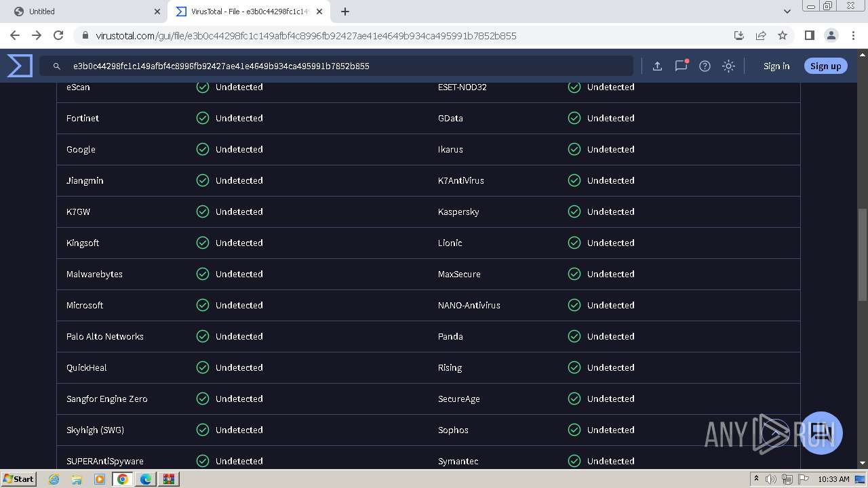Click the Kaspersky engine name

(x=458, y=211)
